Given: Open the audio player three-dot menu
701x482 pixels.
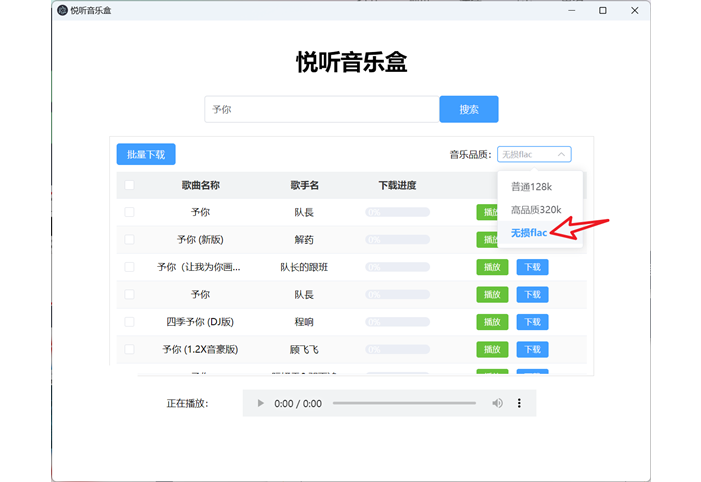Looking at the screenshot, I should coord(519,403).
